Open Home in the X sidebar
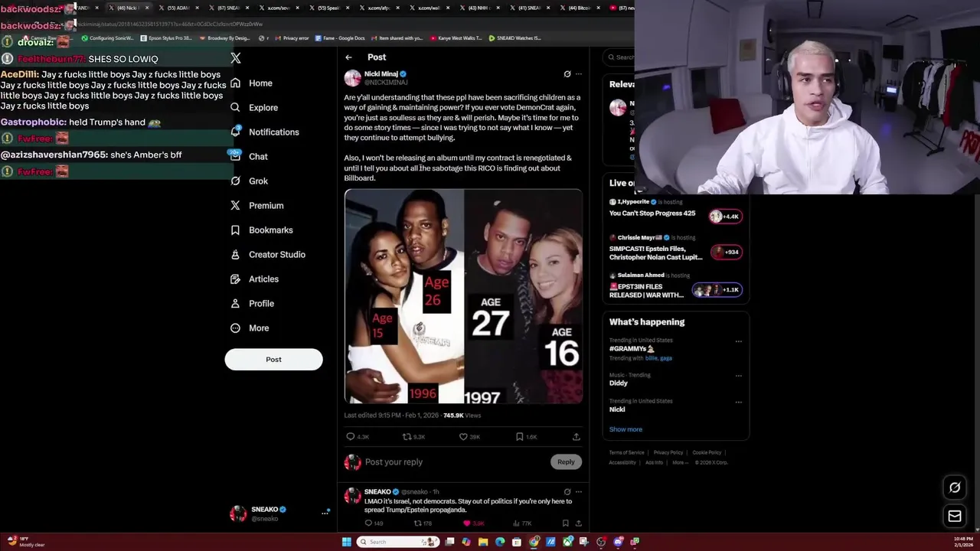 pyautogui.click(x=251, y=83)
